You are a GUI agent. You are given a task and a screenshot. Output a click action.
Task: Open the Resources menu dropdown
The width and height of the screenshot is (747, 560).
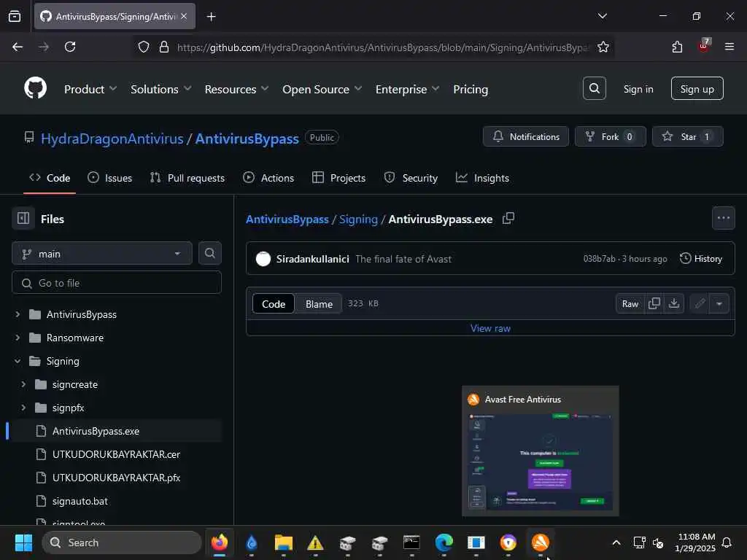click(x=236, y=89)
